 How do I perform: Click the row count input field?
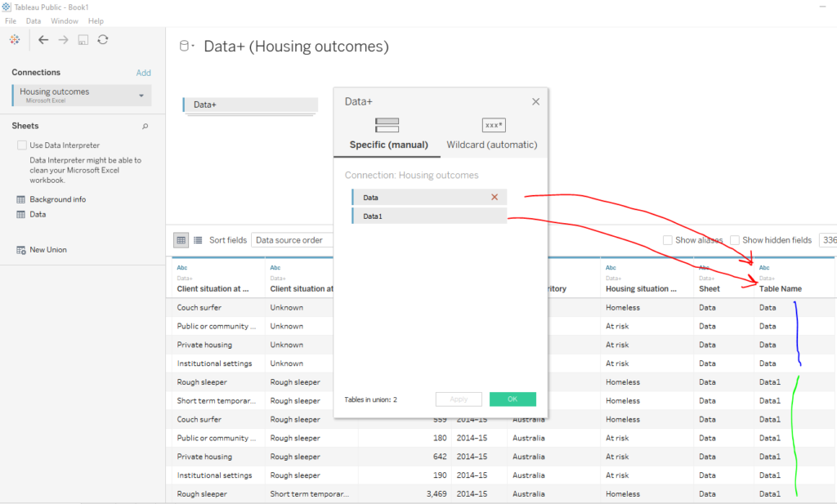click(828, 240)
